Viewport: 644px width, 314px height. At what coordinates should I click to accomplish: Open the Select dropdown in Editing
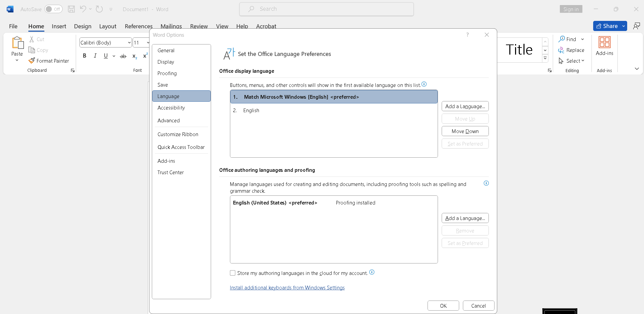click(x=572, y=61)
